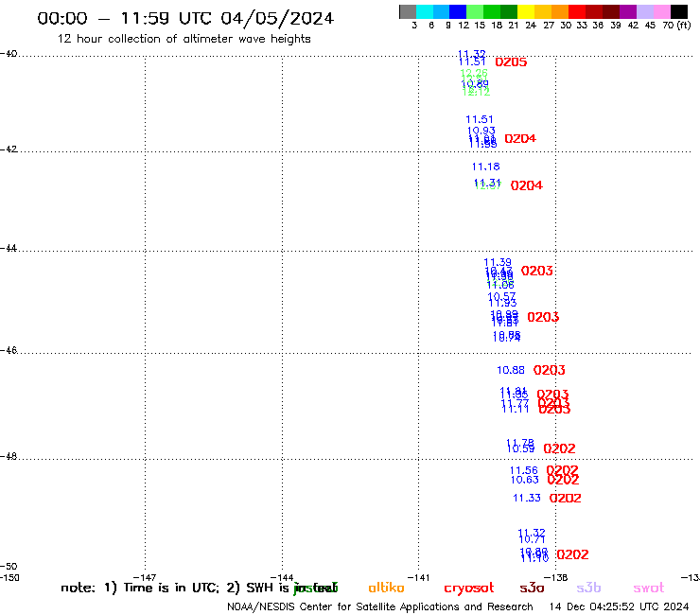Screen dimensions: 700x615
Task: Click the wave height value '11.33'
Action: tap(527, 498)
